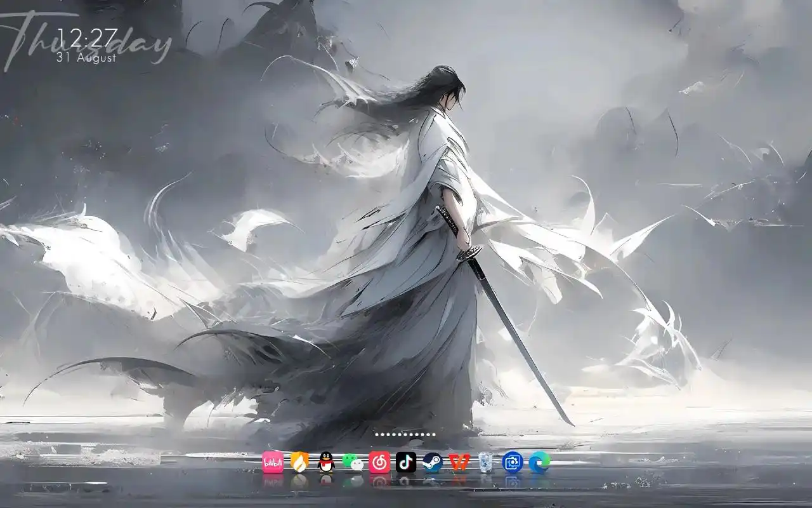The image size is (812, 508).
Task: Open bilibili from the dock
Action: 273,463
